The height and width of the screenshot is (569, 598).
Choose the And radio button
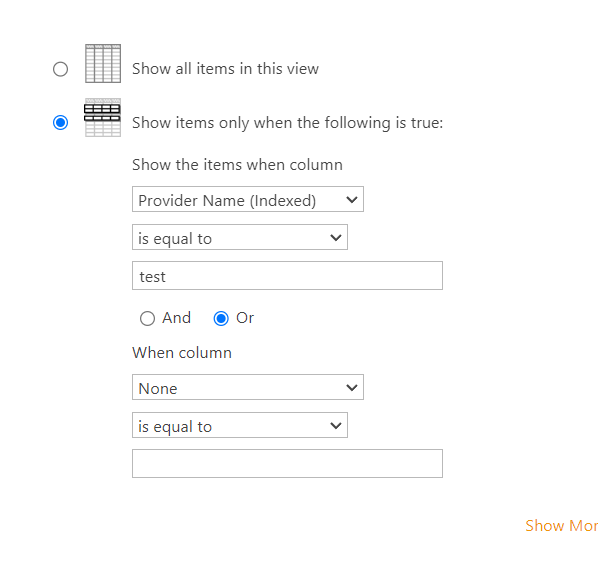pos(147,318)
